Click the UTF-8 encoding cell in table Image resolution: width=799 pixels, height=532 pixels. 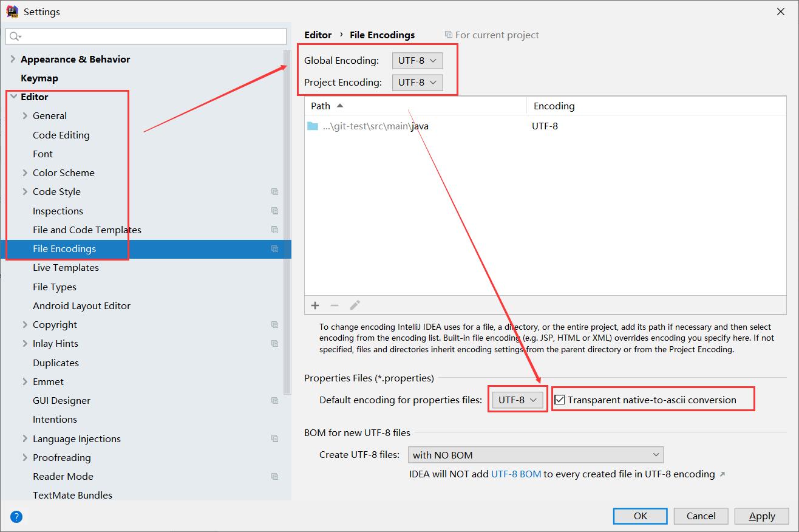(545, 126)
